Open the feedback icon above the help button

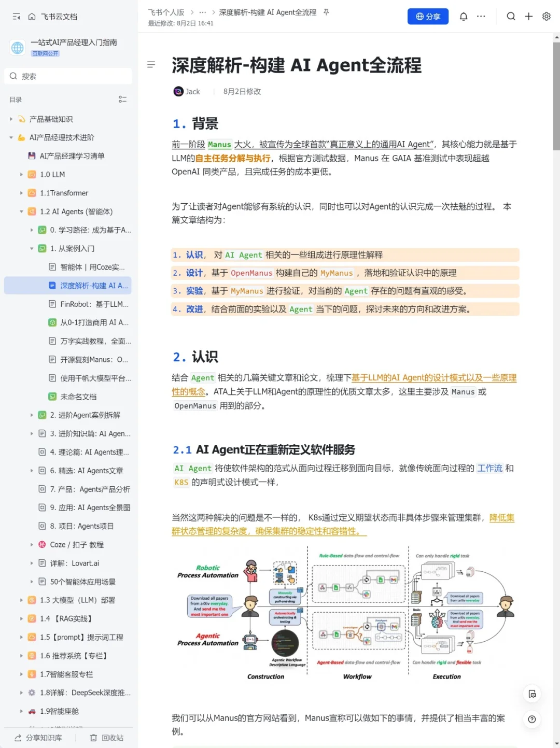tap(532, 694)
